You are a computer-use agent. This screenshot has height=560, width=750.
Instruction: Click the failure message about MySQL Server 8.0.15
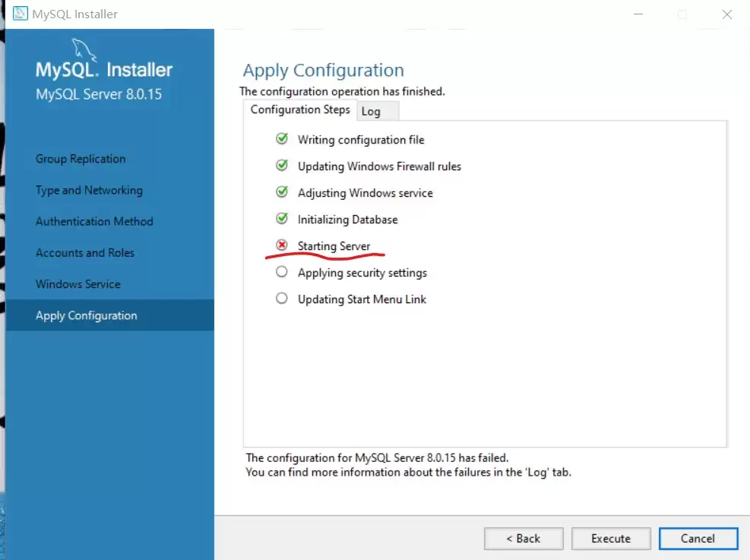point(376,457)
